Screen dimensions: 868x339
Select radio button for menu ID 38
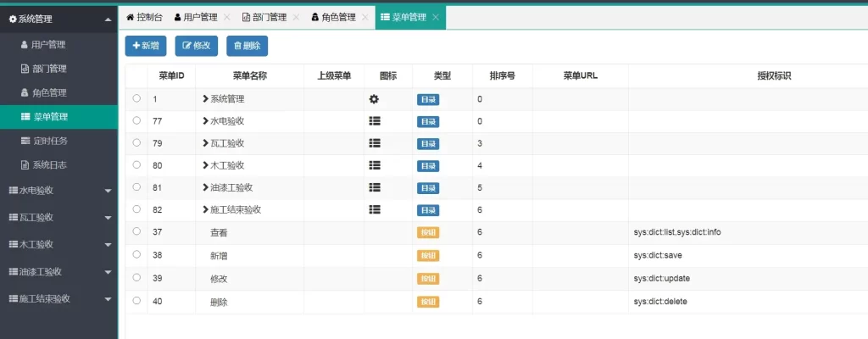click(x=136, y=254)
